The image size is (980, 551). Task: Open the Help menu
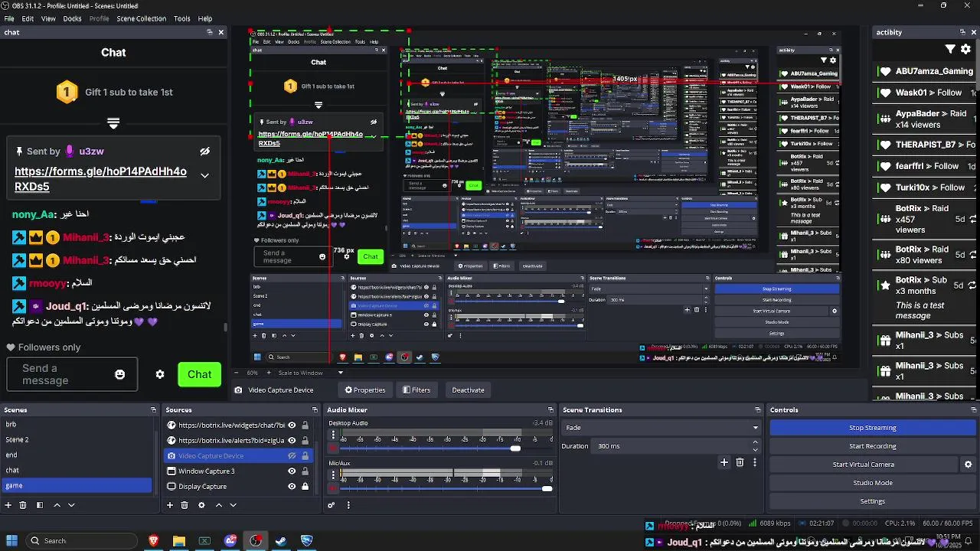pos(205,18)
